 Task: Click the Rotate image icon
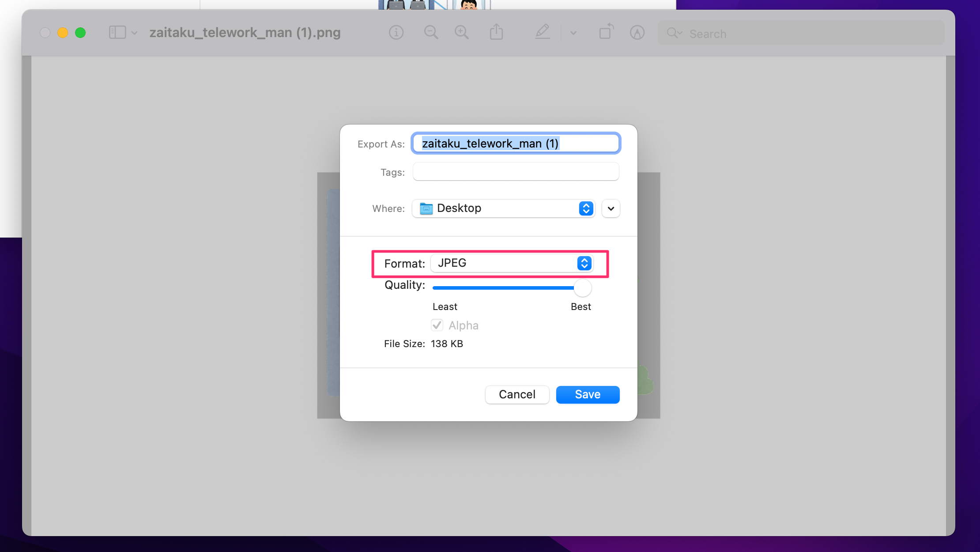tap(606, 32)
